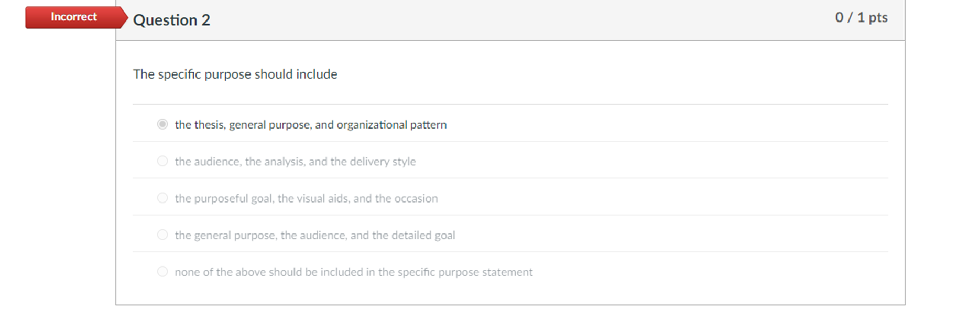Choose radio for purposeful goal, visual aids

(x=162, y=198)
